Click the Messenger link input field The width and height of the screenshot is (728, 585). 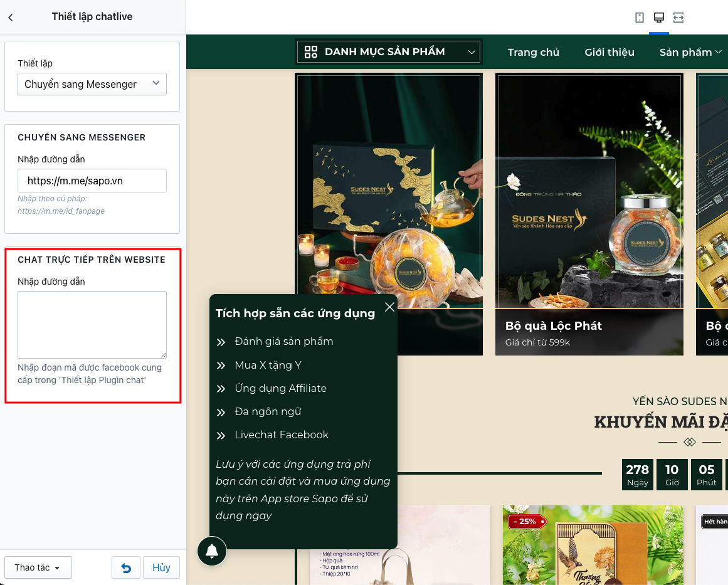click(92, 181)
